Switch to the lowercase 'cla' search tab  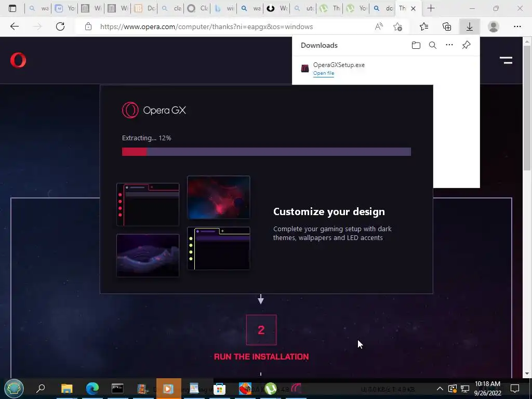(x=170, y=8)
